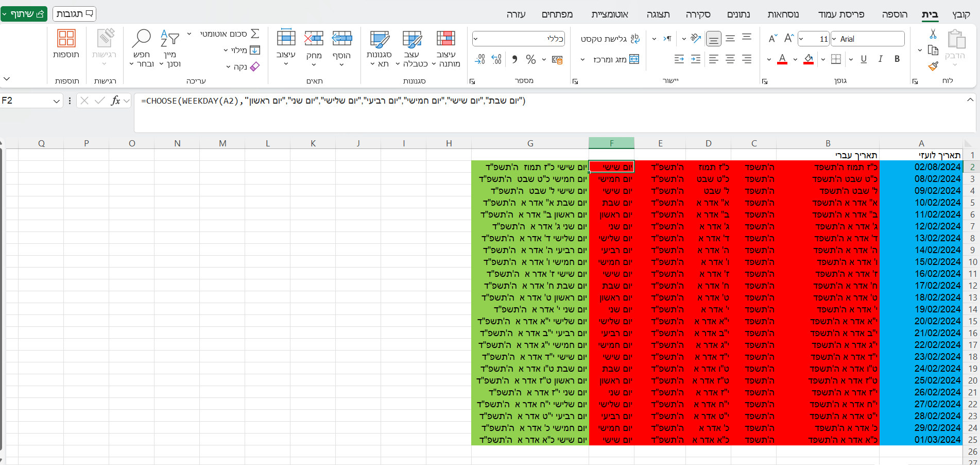Open the font color dropdown arrow

(x=769, y=59)
